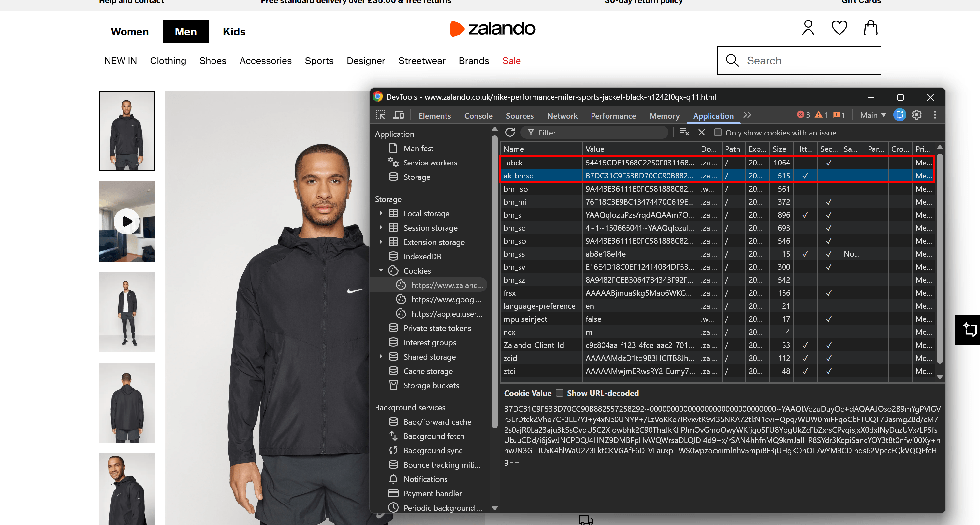
Task: Open the DevTools three-dot customize menu
Action: pos(935,115)
